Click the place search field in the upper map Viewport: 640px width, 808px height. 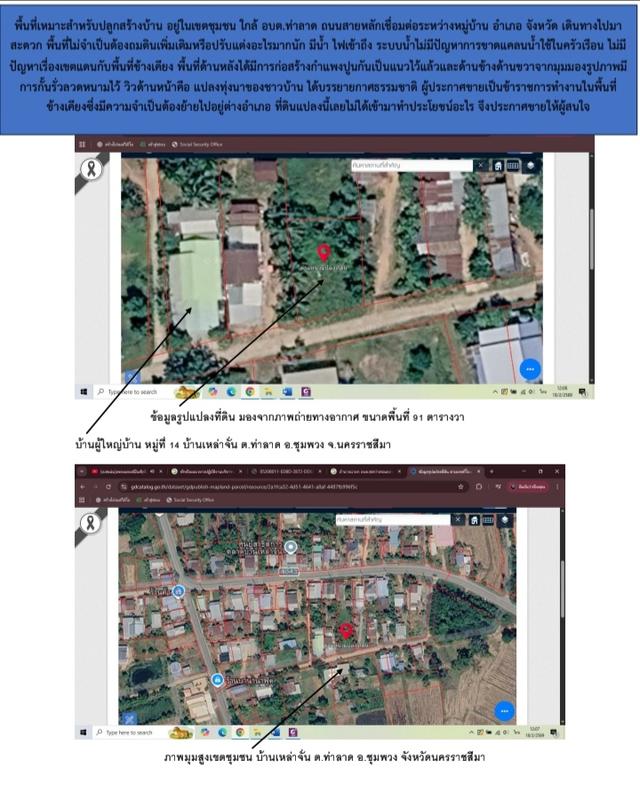point(412,165)
